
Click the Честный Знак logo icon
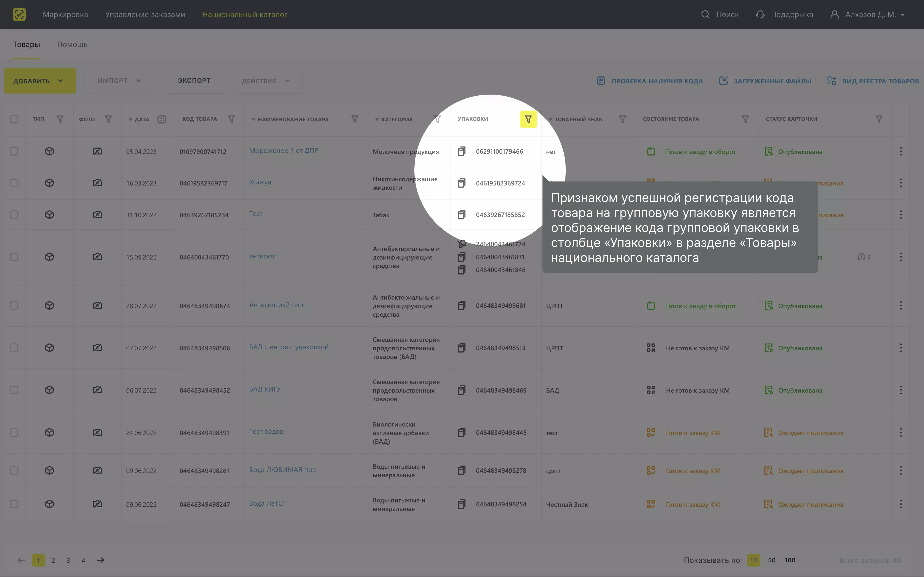point(19,14)
